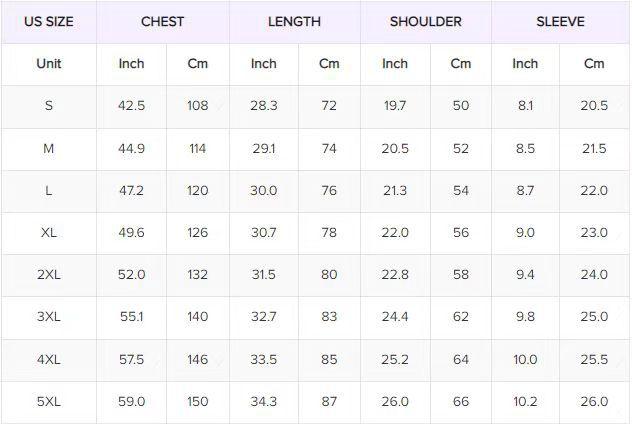Click the LENGTH column header
Image resolution: width=632 pixels, height=425 pixels.
(294, 21)
